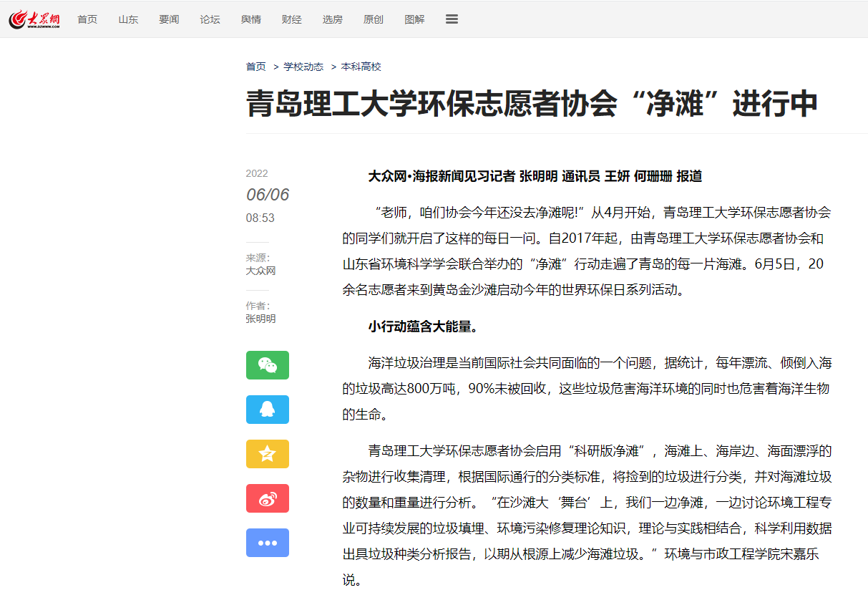This screenshot has height=590, width=868.
Task: Open 财经 channel
Action: click(x=291, y=19)
